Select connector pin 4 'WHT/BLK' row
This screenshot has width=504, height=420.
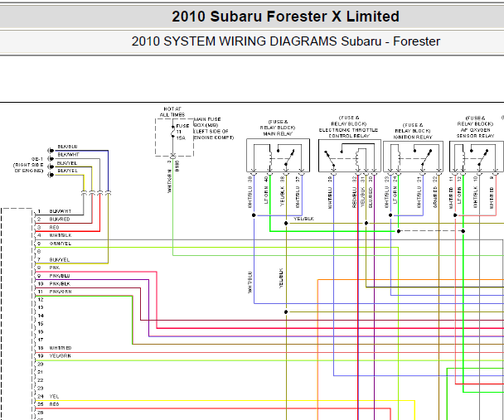[54, 235]
